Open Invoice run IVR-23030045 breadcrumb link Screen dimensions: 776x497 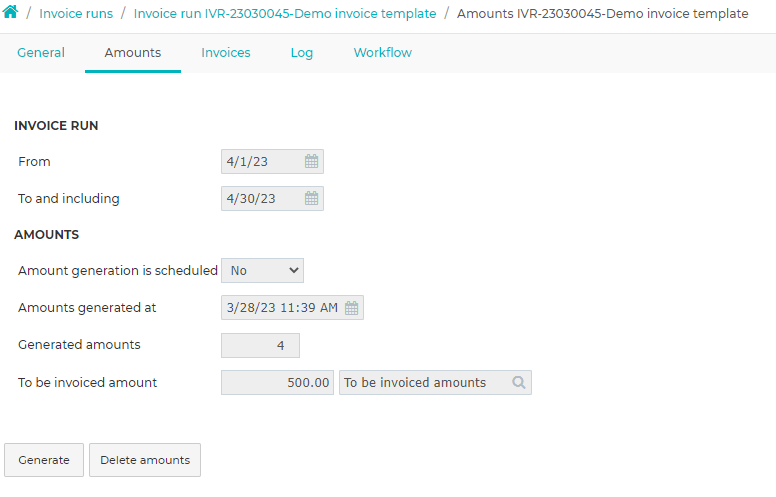[285, 13]
